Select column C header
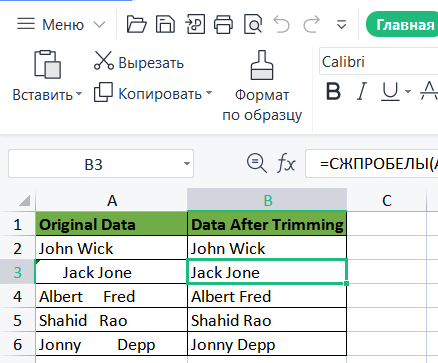The width and height of the screenshot is (438, 363). pyautogui.click(x=387, y=200)
